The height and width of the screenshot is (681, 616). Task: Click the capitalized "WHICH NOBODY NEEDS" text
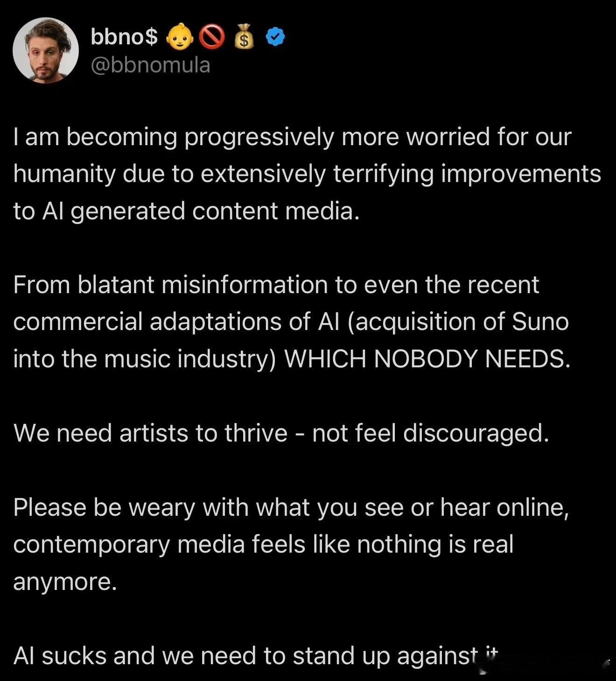pos(427,358)
